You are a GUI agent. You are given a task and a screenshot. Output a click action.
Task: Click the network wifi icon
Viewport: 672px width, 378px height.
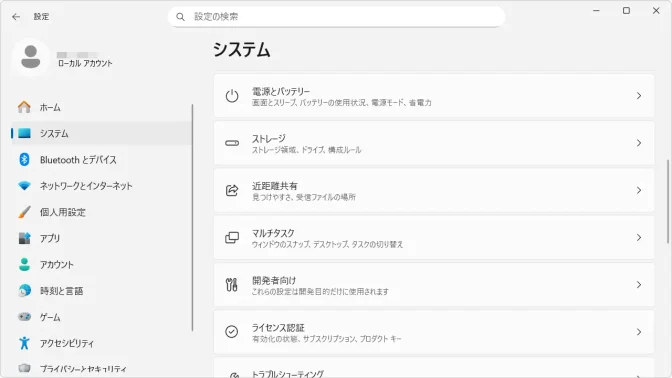[24, 186]
